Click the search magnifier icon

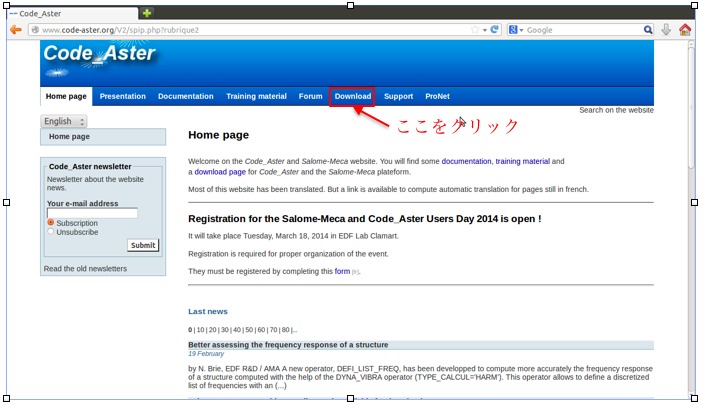(648, 30)
